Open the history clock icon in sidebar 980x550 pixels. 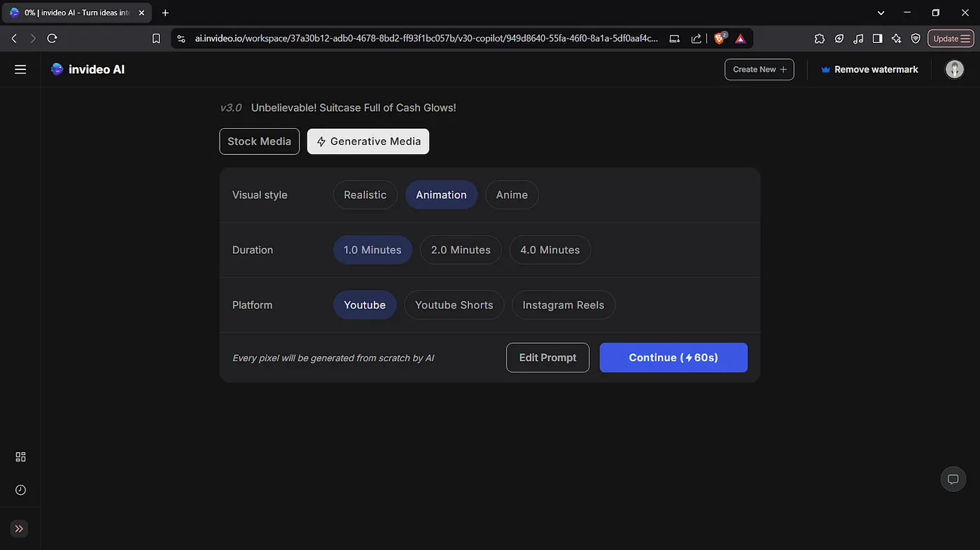point(20,491)
